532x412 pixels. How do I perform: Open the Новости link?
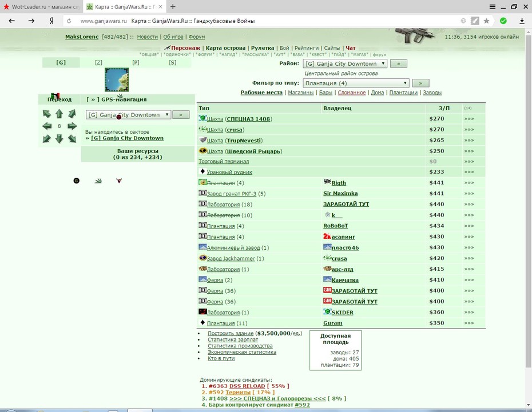[147, 37]
